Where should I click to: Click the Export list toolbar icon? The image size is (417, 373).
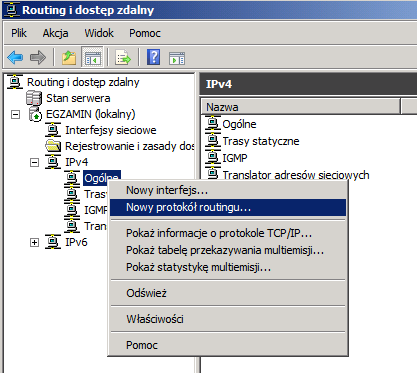[123, 58]
